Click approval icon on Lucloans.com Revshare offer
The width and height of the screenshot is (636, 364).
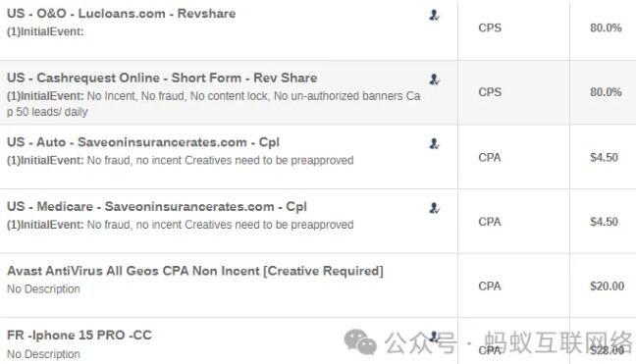[434, 15]
